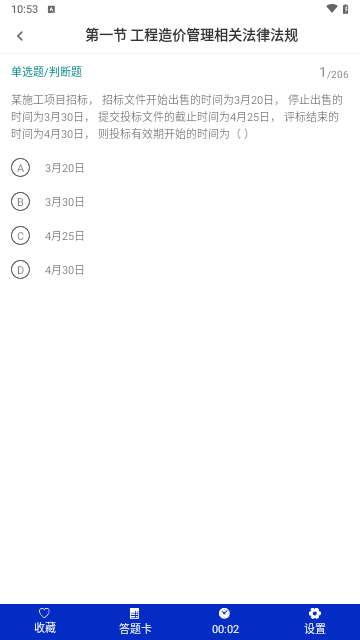Viewport: 360px width, 640px height.
Task: Tap the heart favorite icon
Action: click(44, 613)
